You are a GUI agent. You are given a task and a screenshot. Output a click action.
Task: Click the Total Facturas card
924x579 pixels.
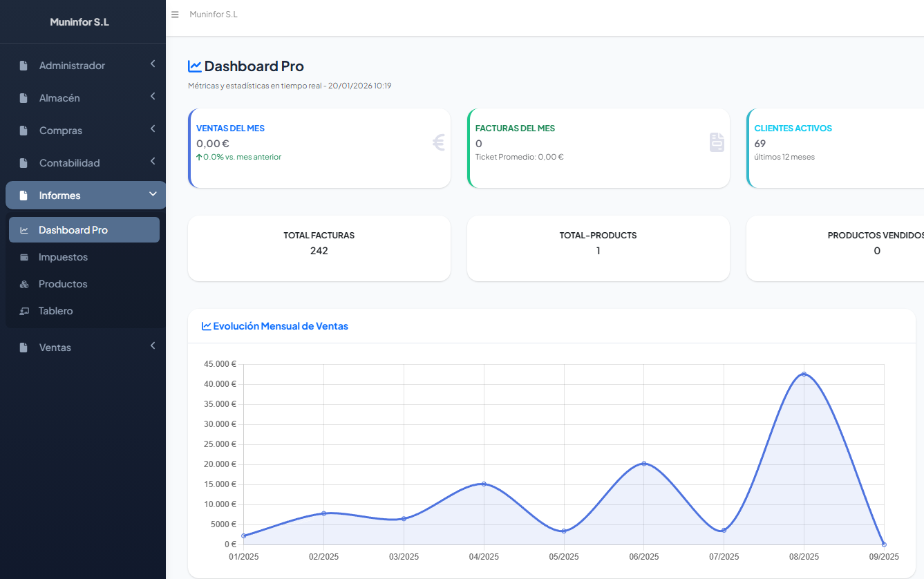click(x=319, y=248)
